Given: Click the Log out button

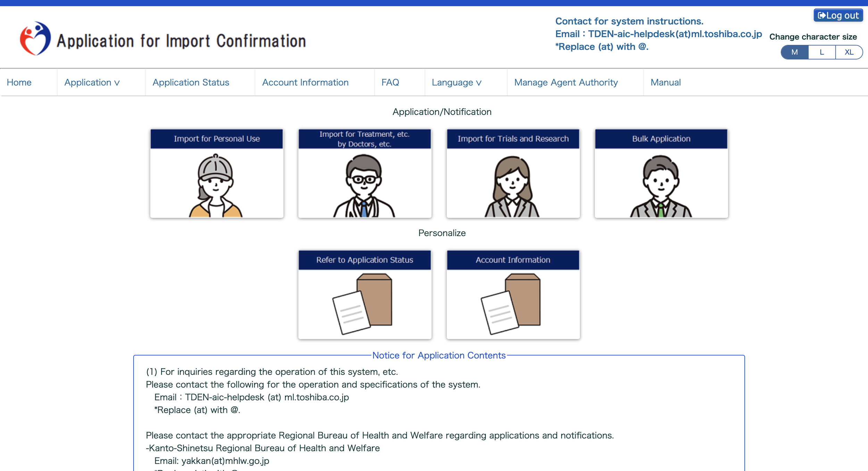Looking at the screenshot, I should [x=838, y=16].
